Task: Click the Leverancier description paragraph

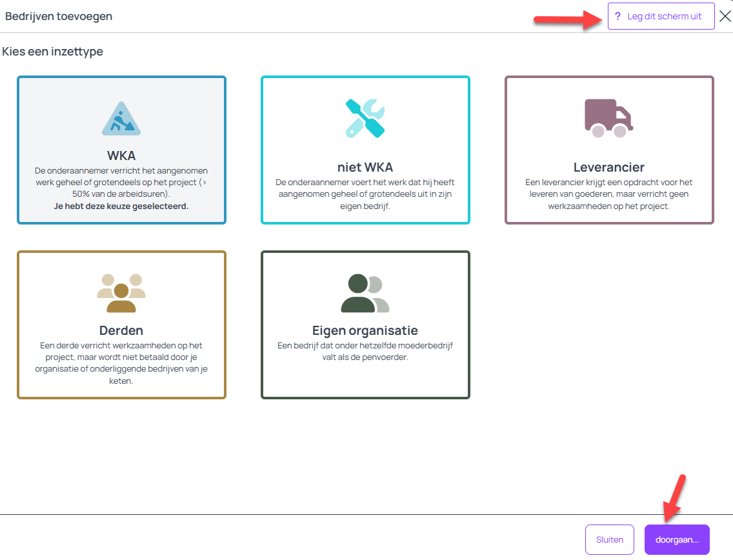Action: tap(608, 194)
